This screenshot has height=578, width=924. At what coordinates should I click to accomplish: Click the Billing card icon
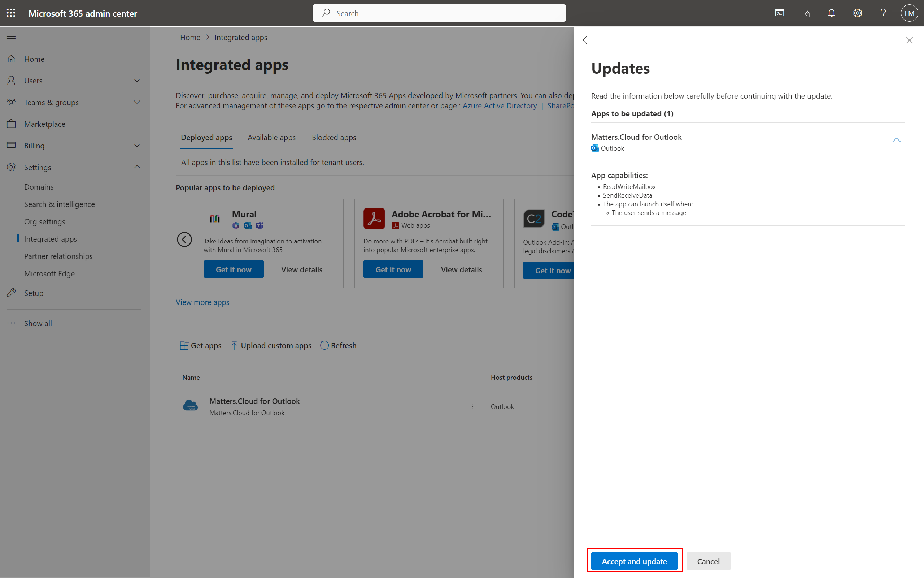[12, 145]
